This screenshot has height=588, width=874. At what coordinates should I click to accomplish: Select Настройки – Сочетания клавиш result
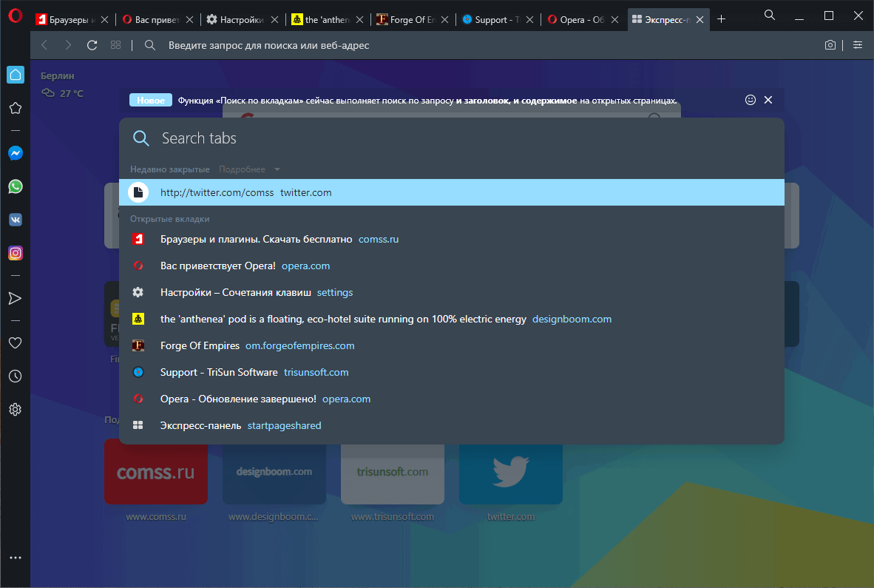(x=452, y=293)
